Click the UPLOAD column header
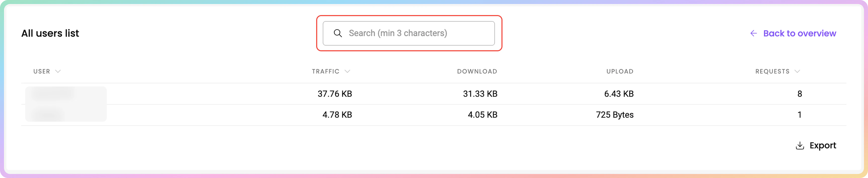 (620, 71)
